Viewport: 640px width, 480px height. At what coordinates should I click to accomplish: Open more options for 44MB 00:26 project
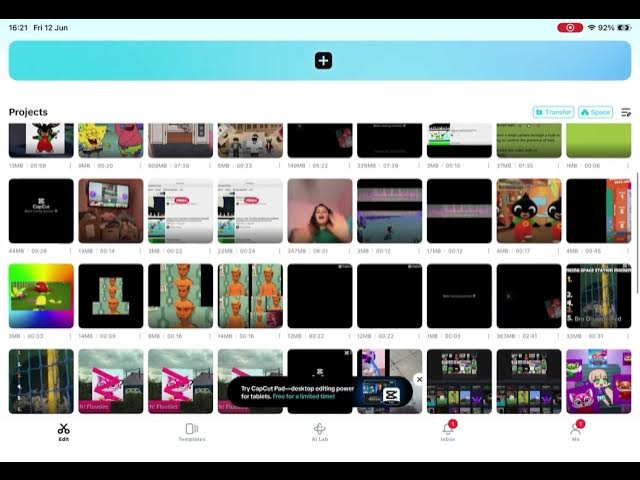click(70, 251)
